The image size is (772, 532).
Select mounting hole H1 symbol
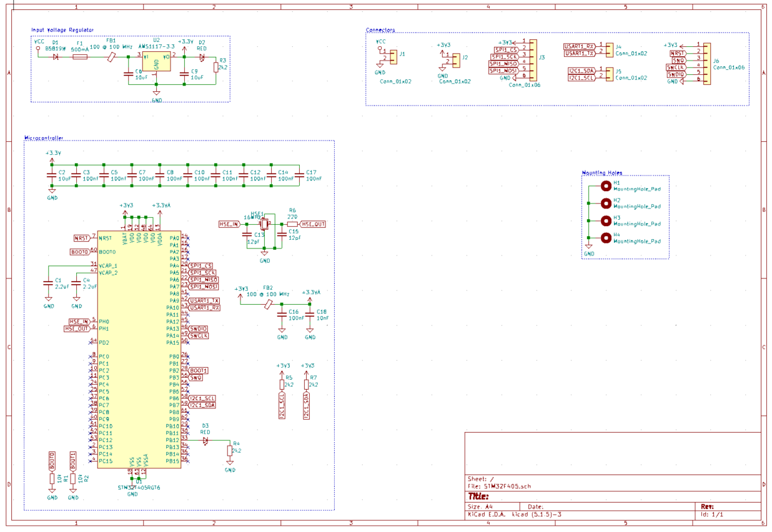605,185
